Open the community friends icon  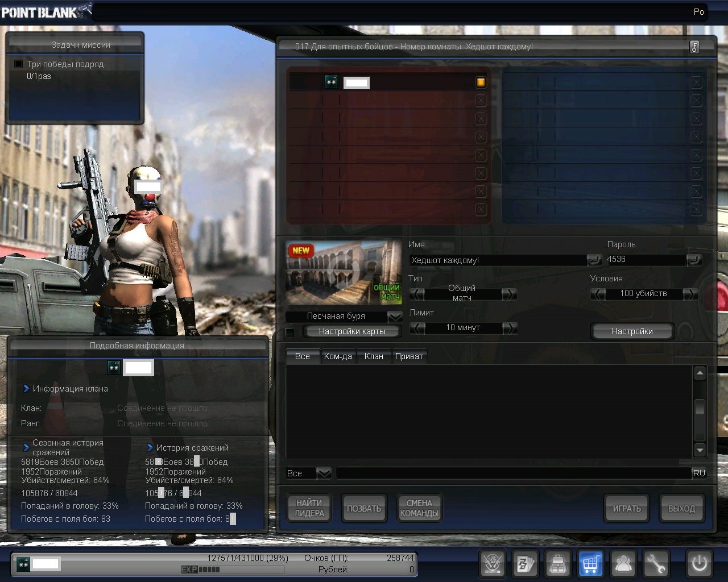623,564
